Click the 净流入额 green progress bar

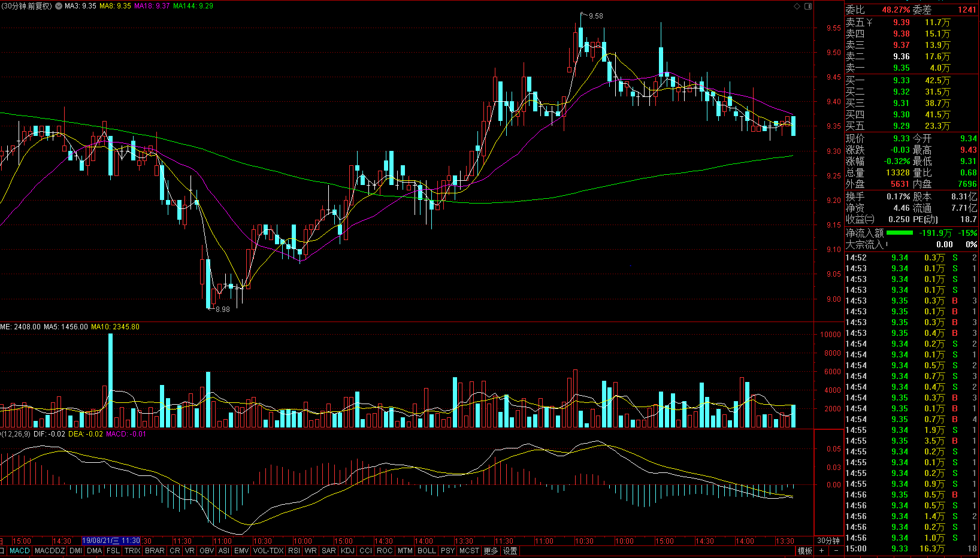pos(899,233)
